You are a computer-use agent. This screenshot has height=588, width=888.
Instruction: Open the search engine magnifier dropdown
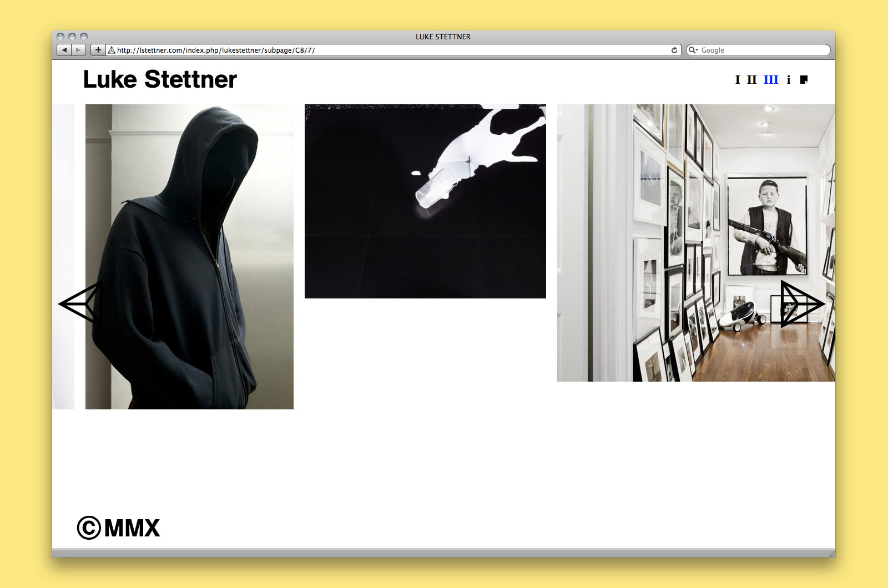[693, 50]
